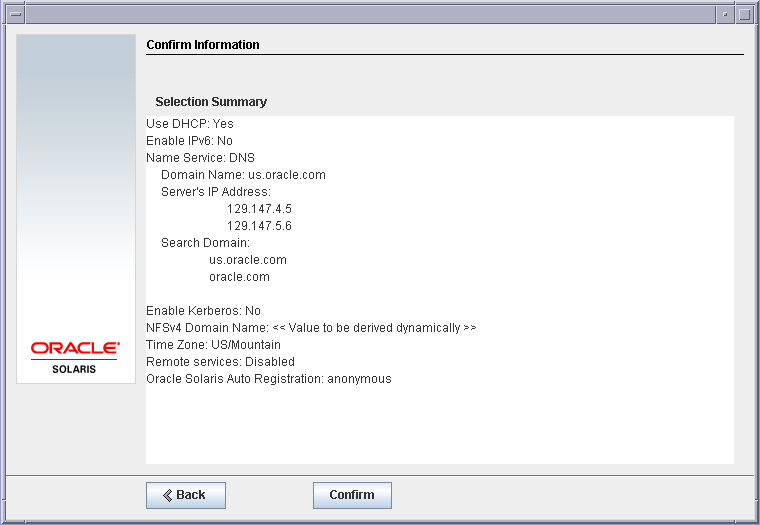This screenshot has height=525, width=760.
Task: Click the Confirm button
Action: 352,495
